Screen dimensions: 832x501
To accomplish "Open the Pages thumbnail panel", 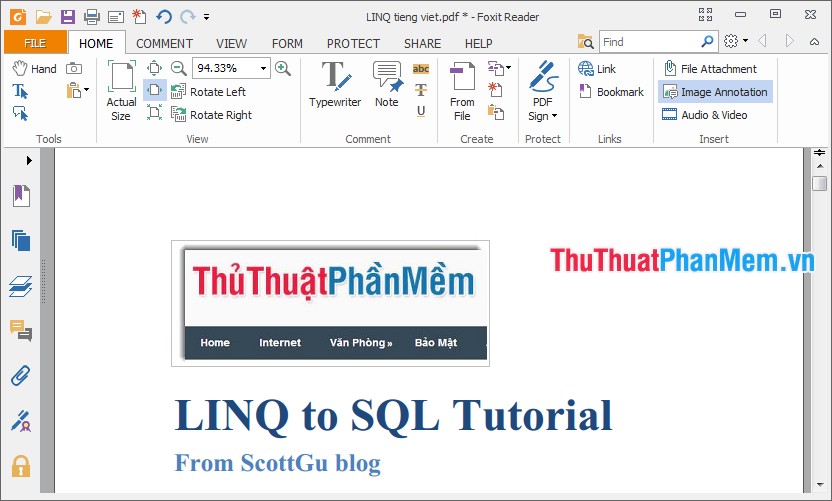I will coord(21,240).
